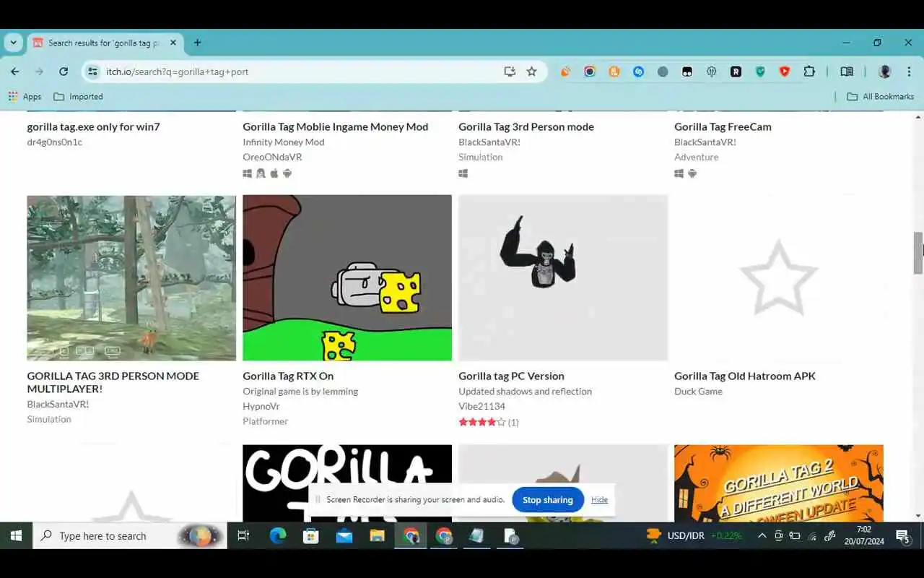Bookmark this page with star icon
The image size is (924, 578).
pos(532,72)
